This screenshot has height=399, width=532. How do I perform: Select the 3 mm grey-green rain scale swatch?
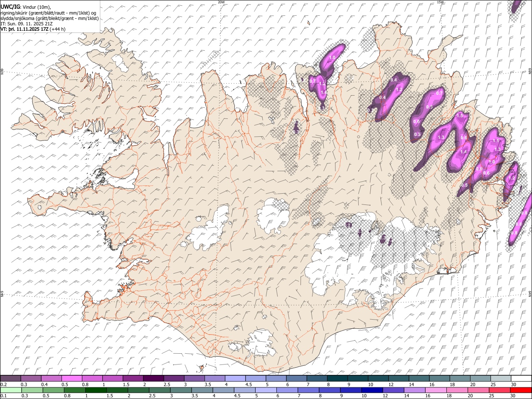click(181, 390)
